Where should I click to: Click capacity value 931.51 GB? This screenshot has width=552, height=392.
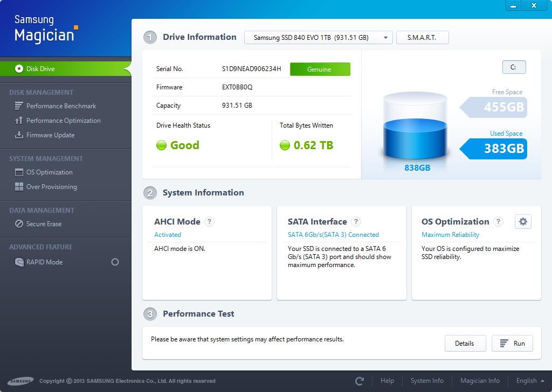click(237, 106)
